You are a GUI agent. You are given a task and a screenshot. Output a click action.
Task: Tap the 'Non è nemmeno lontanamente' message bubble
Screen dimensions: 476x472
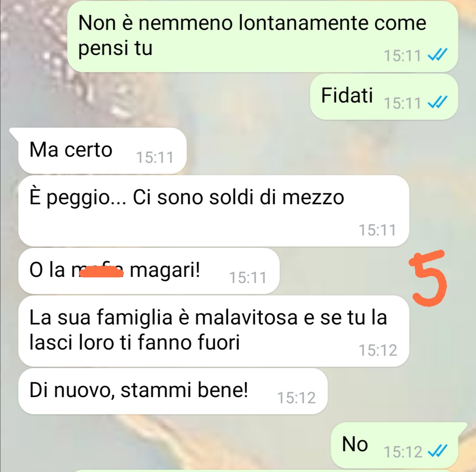[262, 37]
